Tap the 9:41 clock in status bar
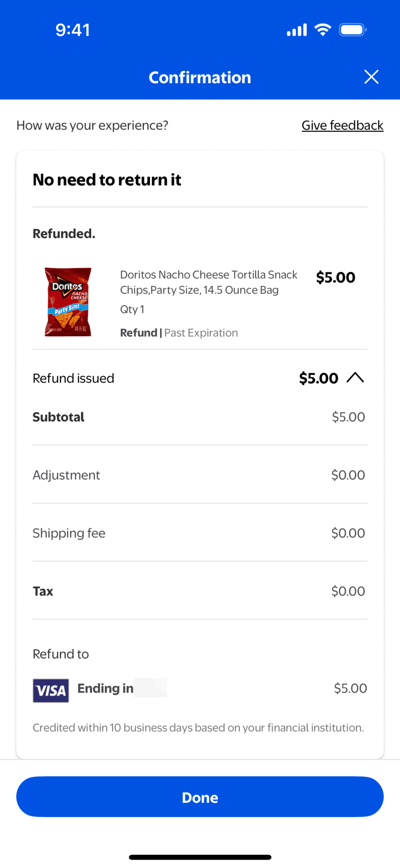The width and height of the screenshot is (400, 868). [x=73, y=30]
